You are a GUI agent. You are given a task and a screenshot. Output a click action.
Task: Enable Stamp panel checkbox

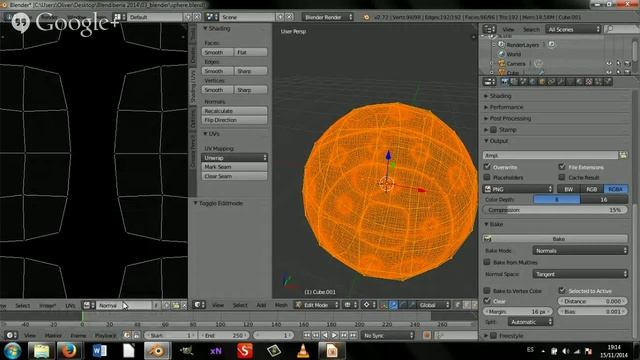(x=493, y=130)
